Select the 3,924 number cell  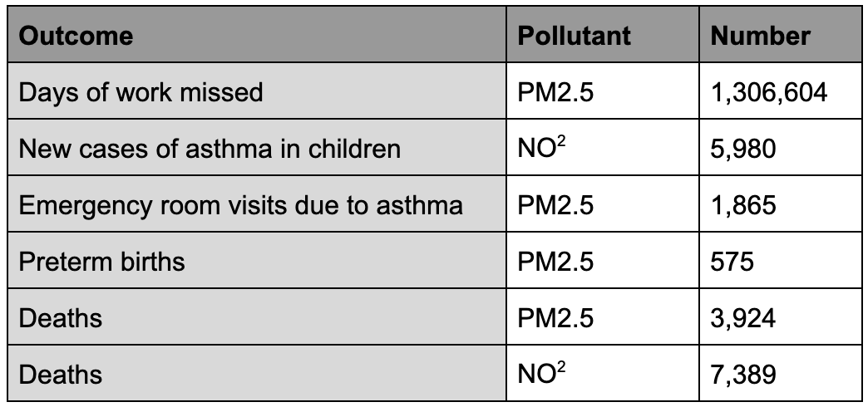pos(743,317)
